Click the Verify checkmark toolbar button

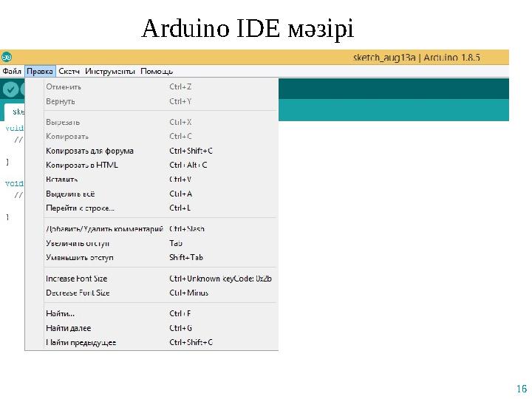pos(10,90)
